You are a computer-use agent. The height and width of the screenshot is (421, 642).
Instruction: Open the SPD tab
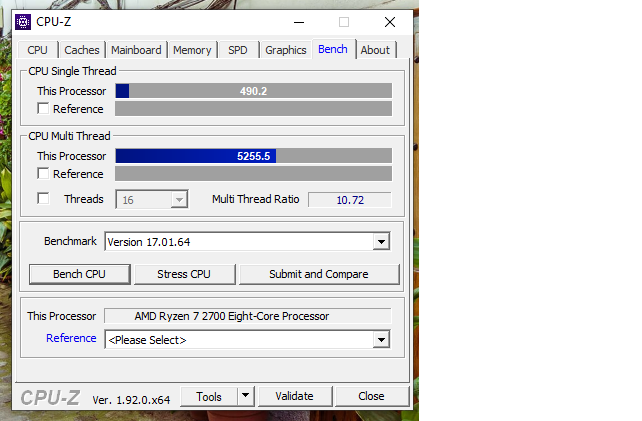[x=238, y=50]
